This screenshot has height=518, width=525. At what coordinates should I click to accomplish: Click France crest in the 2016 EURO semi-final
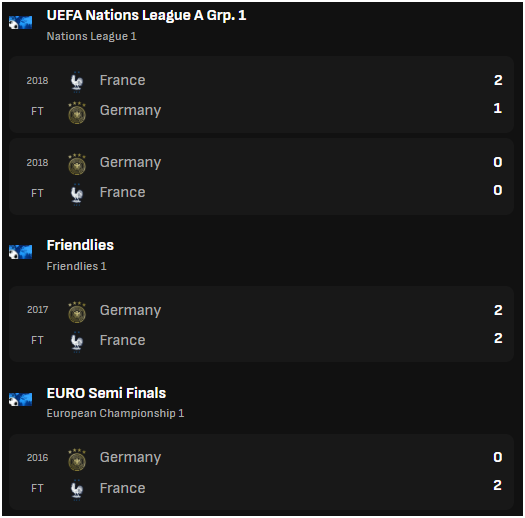click(77, 490)
